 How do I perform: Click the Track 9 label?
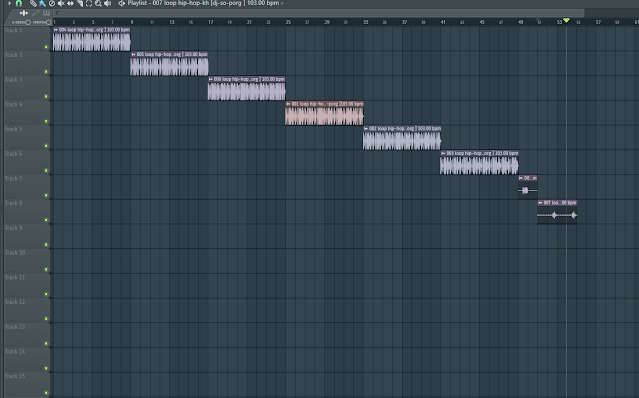(x=13, y=228)
